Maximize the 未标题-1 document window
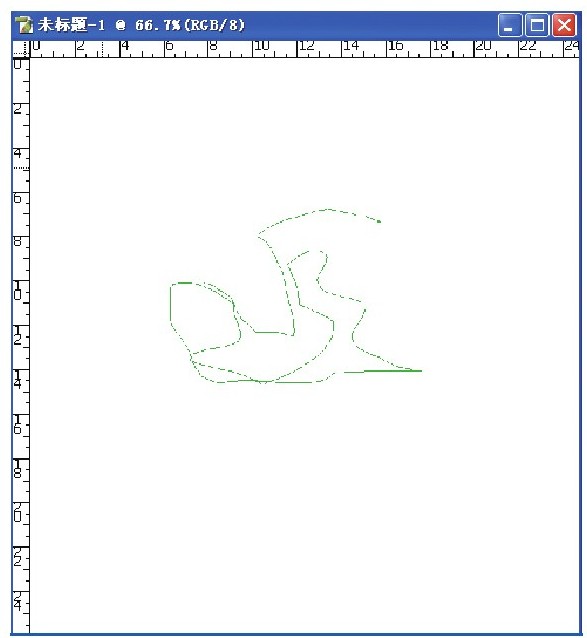 [537, 26]
